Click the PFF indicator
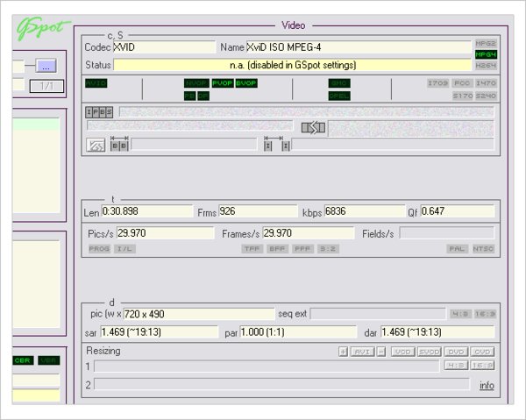The width and height of the screenshot is (526, 420). pyautogui.click(x=302, y=248)
